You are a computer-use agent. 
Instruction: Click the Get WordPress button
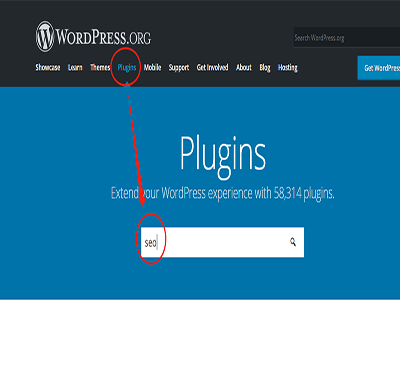379,68
